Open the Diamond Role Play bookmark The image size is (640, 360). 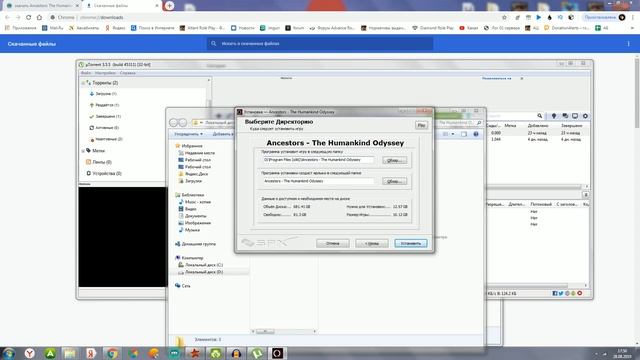pos(433,28)
